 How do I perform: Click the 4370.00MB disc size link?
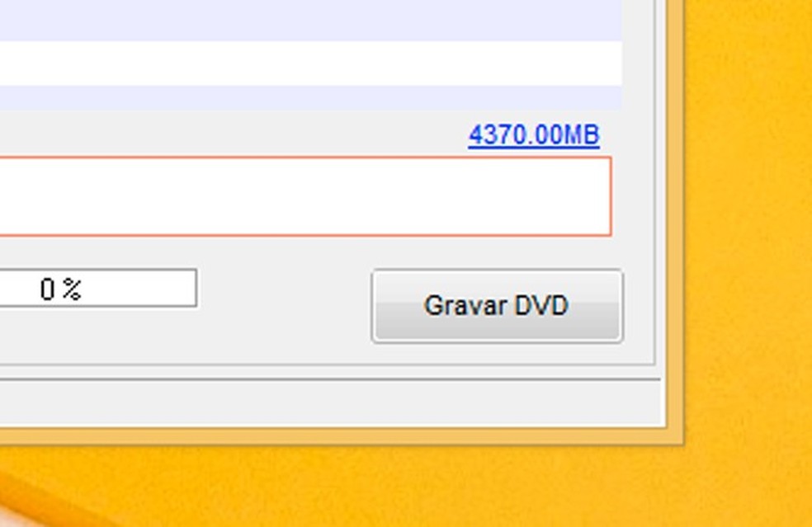pos(534,135)
